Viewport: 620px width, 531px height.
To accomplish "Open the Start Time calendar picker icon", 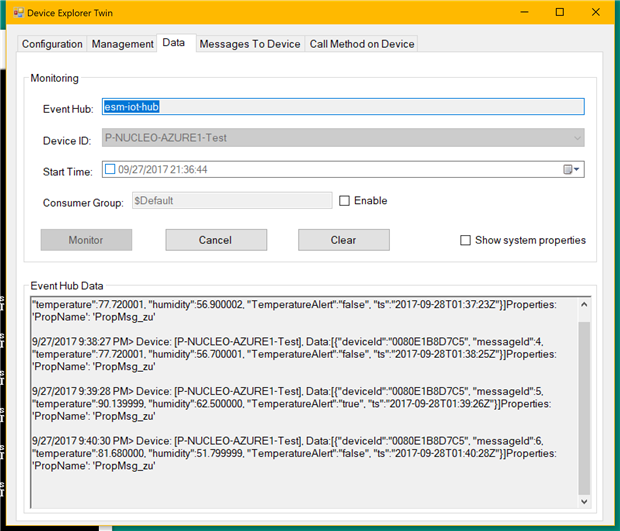I will point(567,170).
